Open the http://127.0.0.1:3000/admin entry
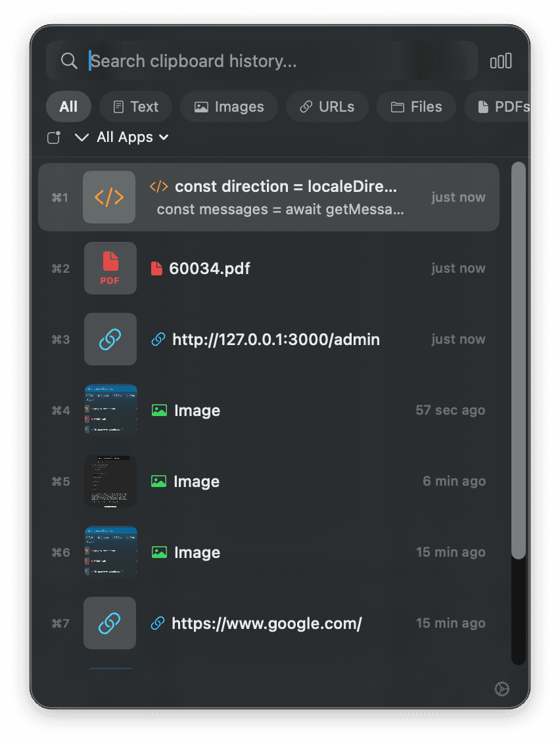The image size is (560, 744). click(x=275, y=339)
